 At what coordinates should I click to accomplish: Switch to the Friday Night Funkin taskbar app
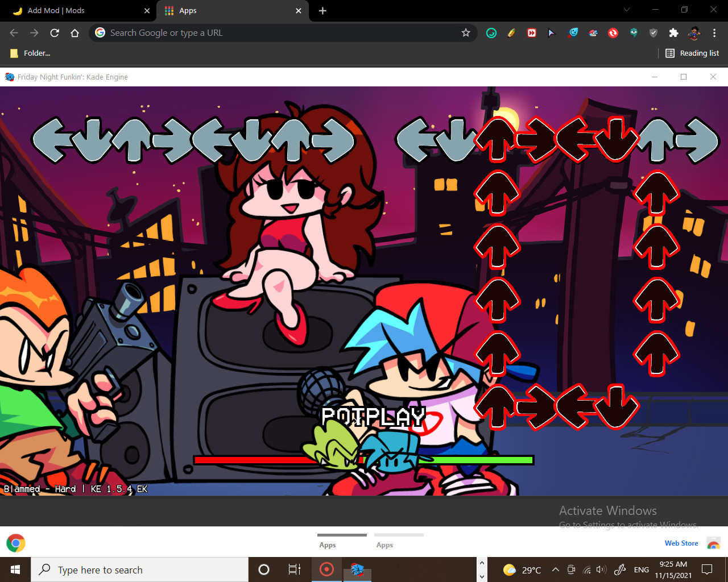(x=357, y=569)
